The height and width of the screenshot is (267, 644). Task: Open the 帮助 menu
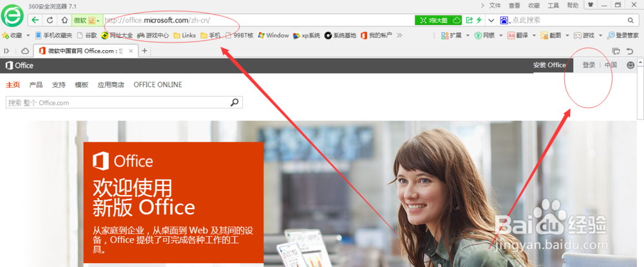(573, 5)
